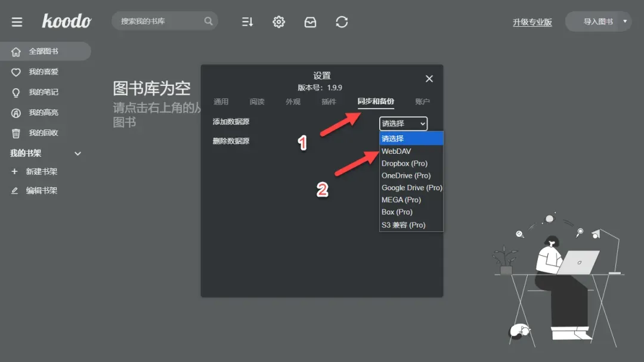Click the sync refresh icon
This screenshot has height=362, width=644.
[x=341, y=21]
